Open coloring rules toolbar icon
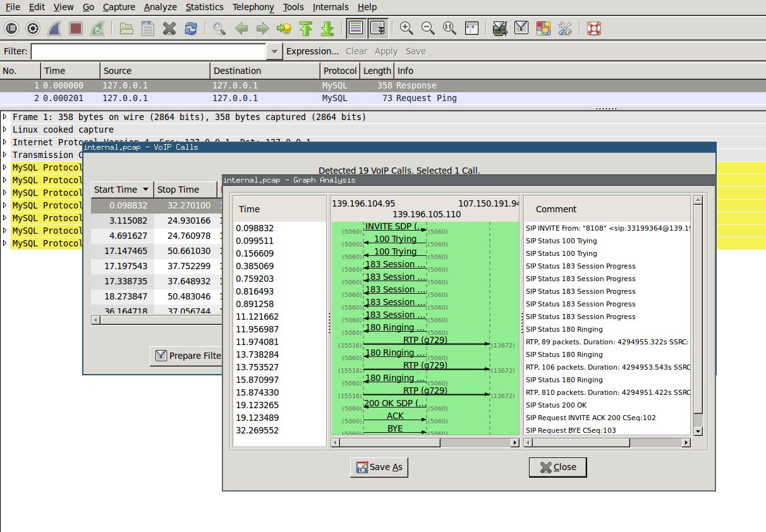This screenshot has width=766, height=532. 543,28
